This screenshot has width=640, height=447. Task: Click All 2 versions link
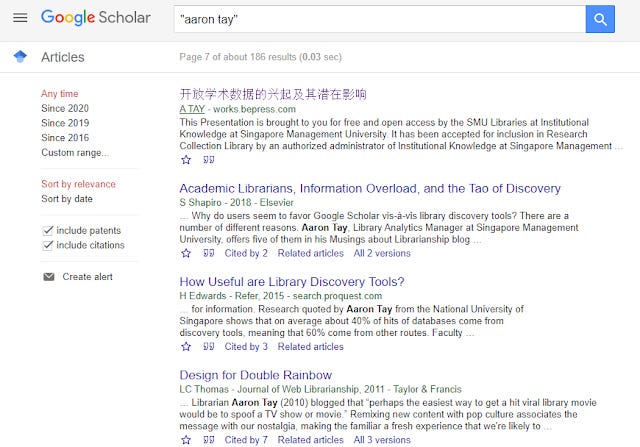pyautogui.click(x=382, y=253)
